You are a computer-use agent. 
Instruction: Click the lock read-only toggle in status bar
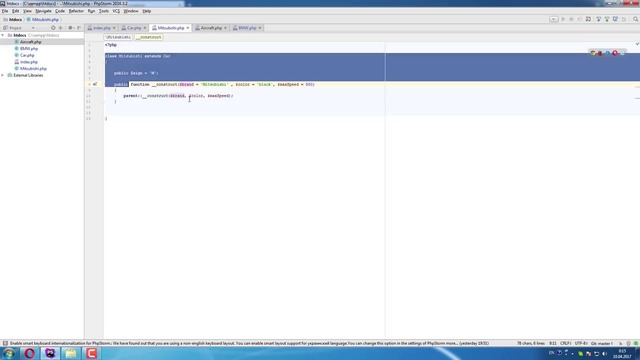tap(621, 343)
